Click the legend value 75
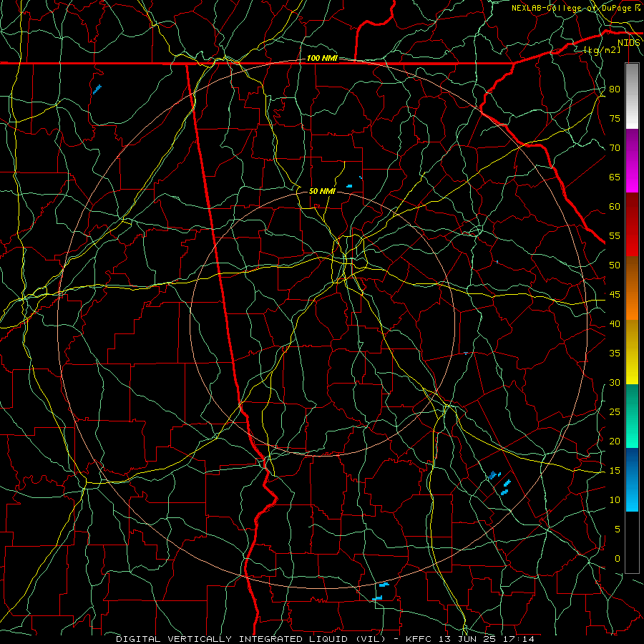 pos(615,118)
